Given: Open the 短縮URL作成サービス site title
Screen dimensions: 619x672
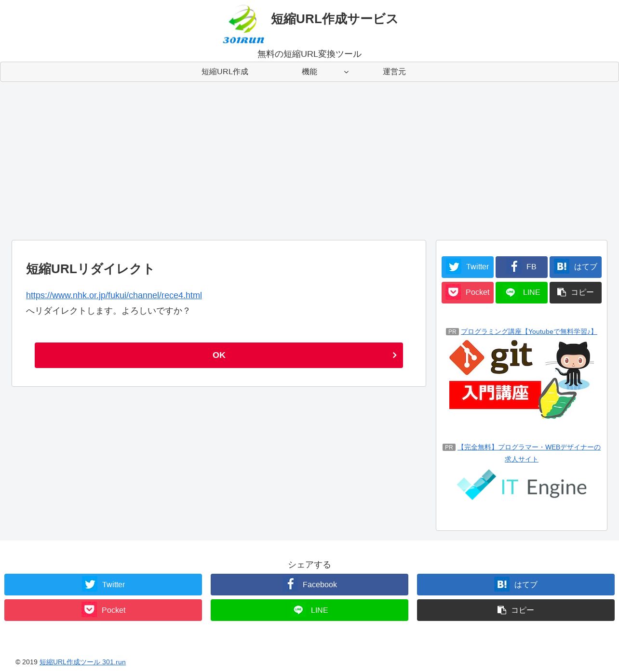Looking at the screenshot, I should click(334, 19).
